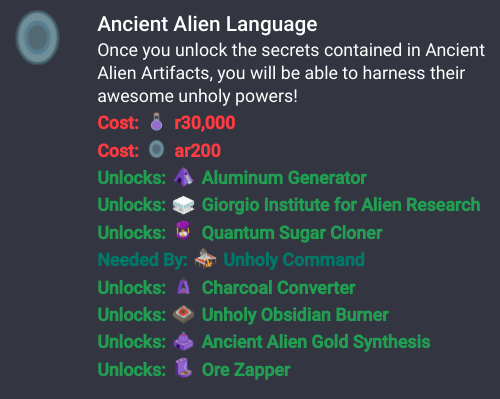Follow the Unholy Command link
Screen dimensions: 500x399
pyautogui.click(x=294, y=260)
